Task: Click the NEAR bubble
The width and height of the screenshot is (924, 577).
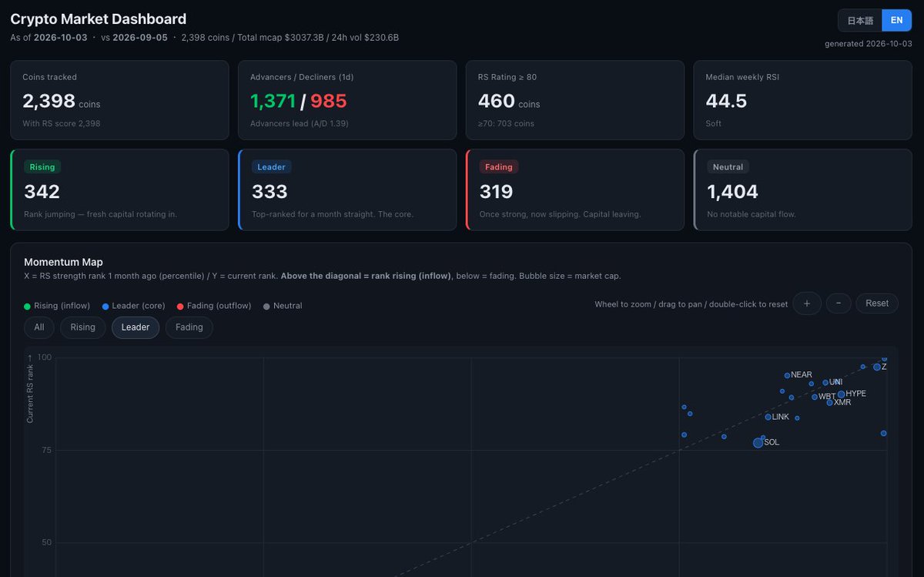Action: pos(787,375)
